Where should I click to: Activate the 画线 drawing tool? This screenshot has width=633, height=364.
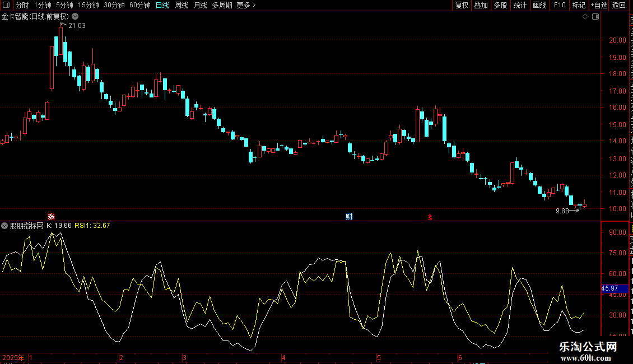[x=540, y=5]
